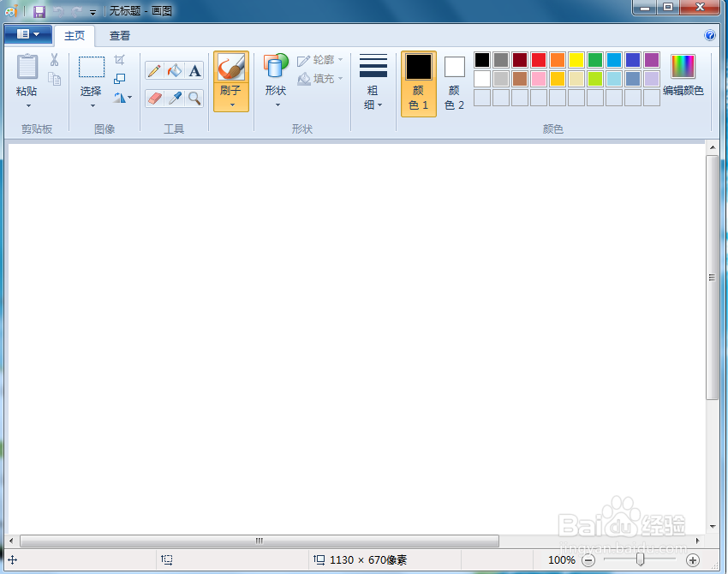Pick the black color swatch
The height and width of the screenshot is (574, 728).
(x=482, y=60)
